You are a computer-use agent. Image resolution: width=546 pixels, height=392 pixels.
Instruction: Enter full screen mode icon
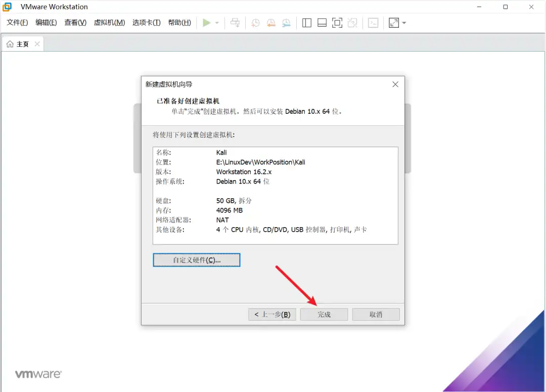coord(337,23)
